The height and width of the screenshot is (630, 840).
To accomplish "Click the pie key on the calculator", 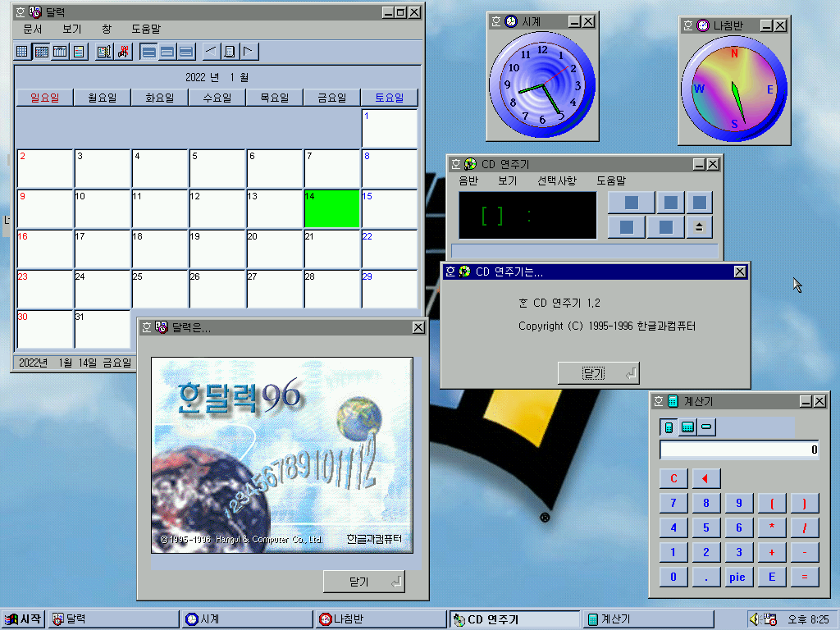I will click(x=739, y=577).
